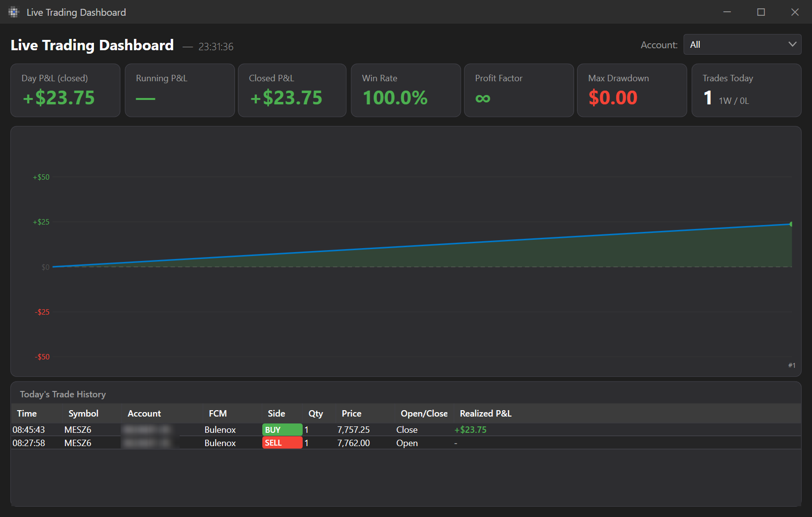
Task: Click the Trades Today 1W / 0L text
Action: [734, 101]
